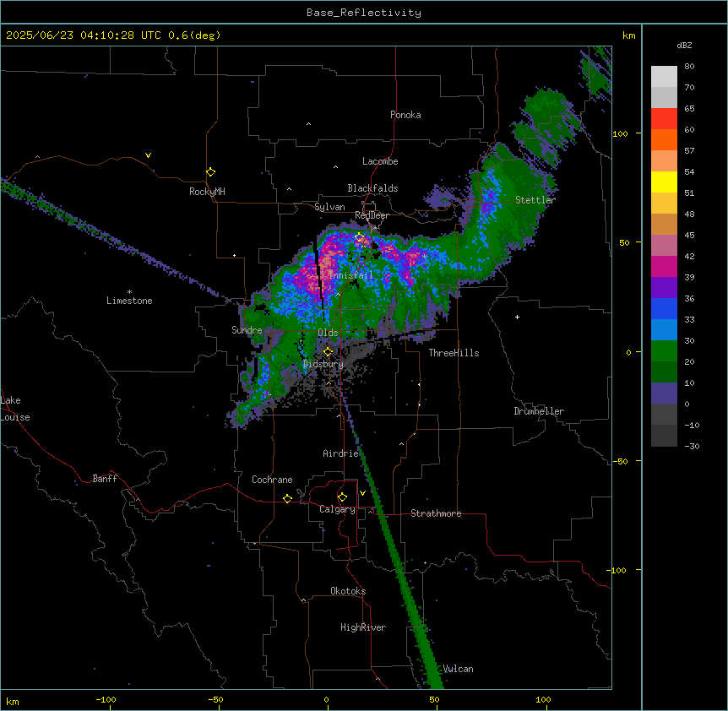This screenshot has height=711, width=728.
Task: Select the Drumheller label
Action: tap(539, 411)
